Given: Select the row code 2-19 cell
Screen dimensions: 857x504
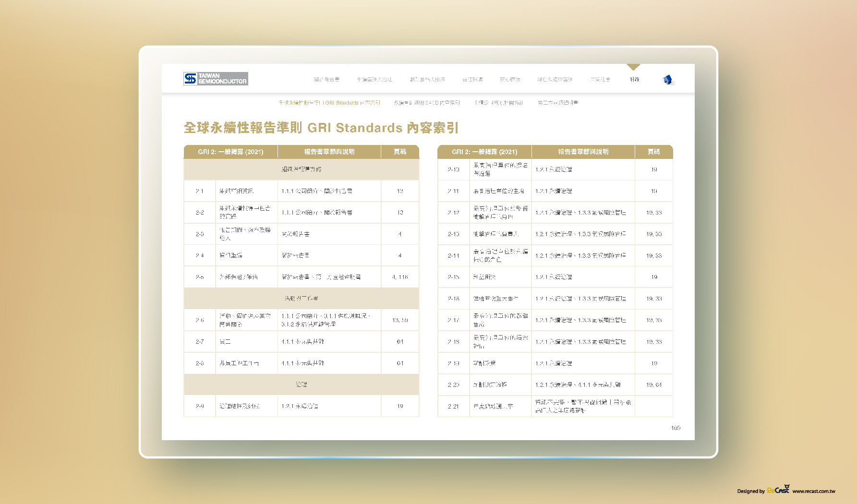Looking at the screenshot, I should click(453, 363).
